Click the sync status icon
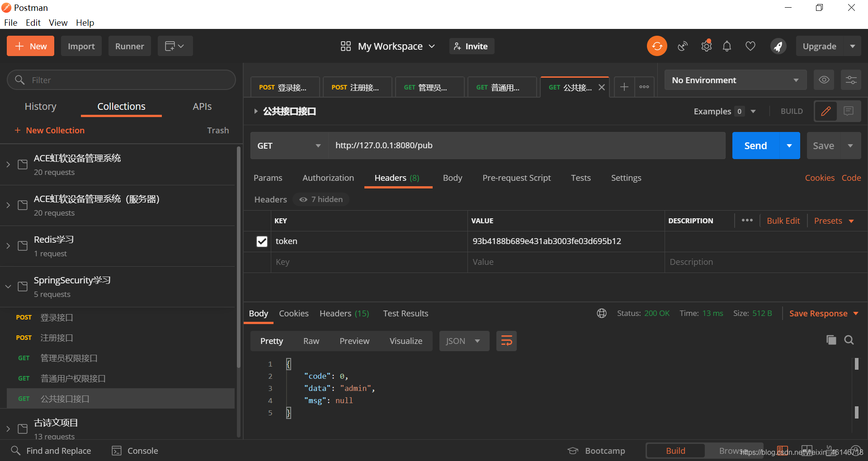 pos(657,46)
